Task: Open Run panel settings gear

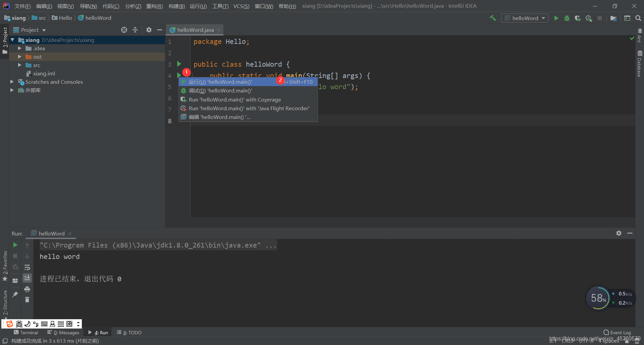Action: (619, 233)
